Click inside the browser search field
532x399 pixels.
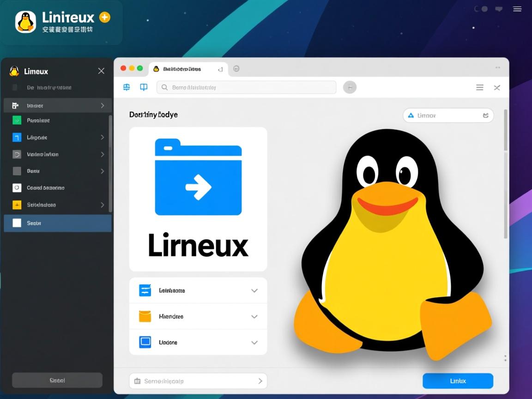(246, 87)
